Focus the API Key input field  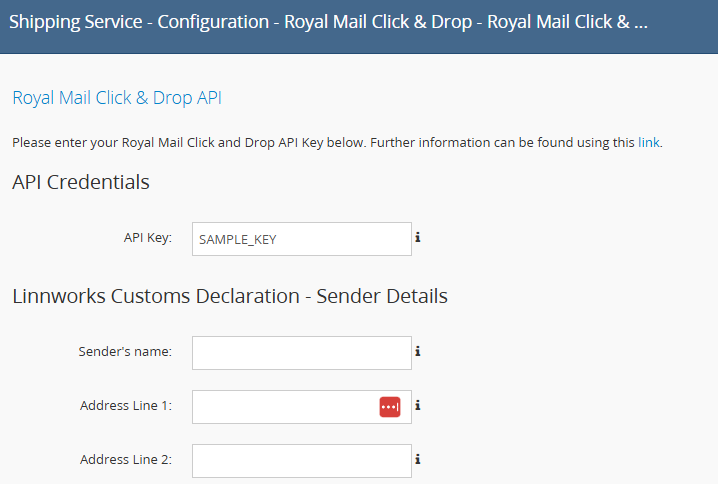click(300, 239)
